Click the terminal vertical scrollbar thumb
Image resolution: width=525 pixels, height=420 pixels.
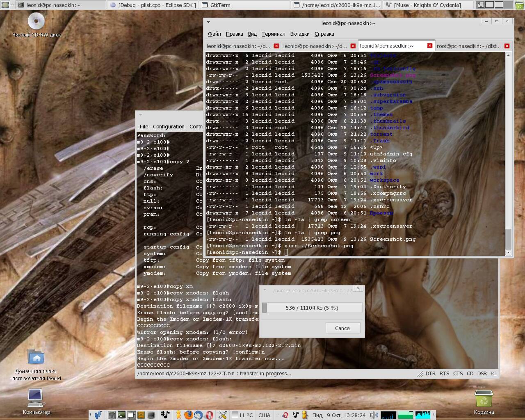tap(508, 238)
